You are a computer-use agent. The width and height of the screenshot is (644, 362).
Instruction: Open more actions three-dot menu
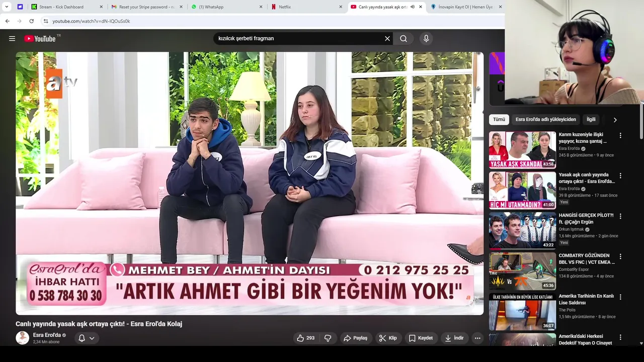pyautogui.click(x=477, y=338)
